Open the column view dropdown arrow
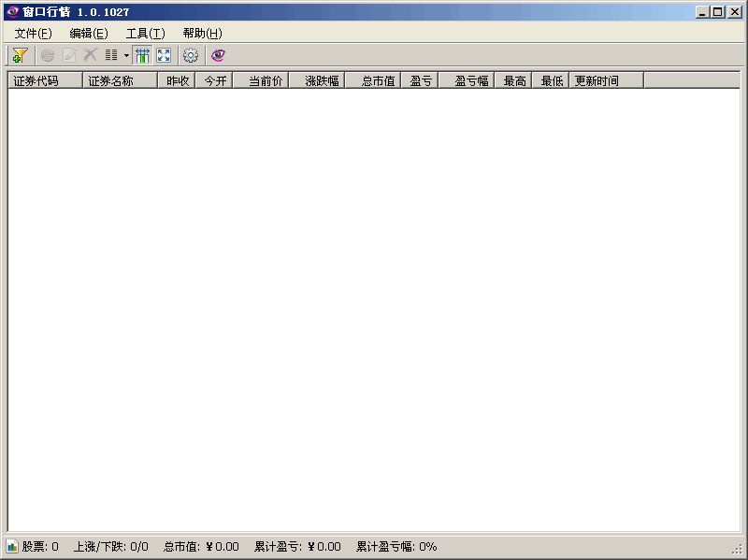 point(125,55)
